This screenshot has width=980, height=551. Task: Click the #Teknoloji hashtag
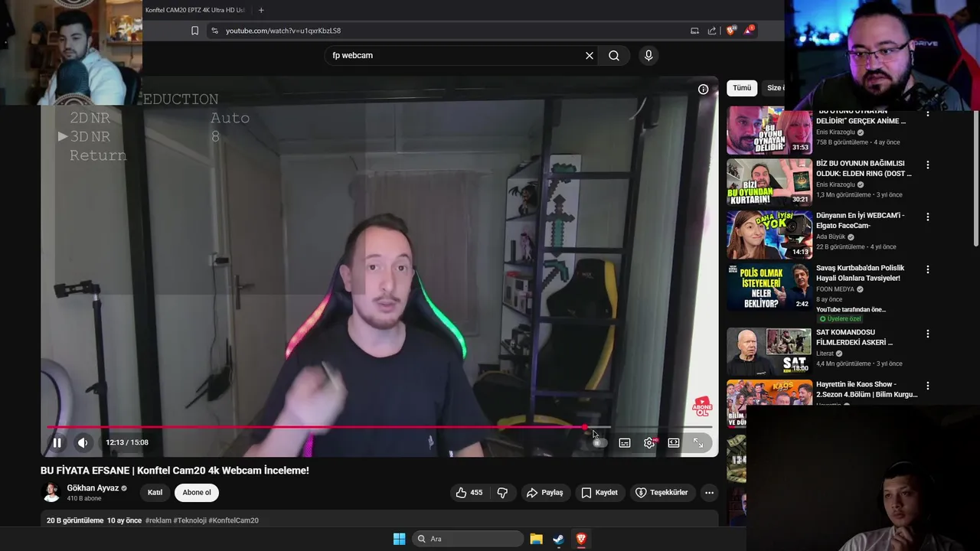[190, 520]
